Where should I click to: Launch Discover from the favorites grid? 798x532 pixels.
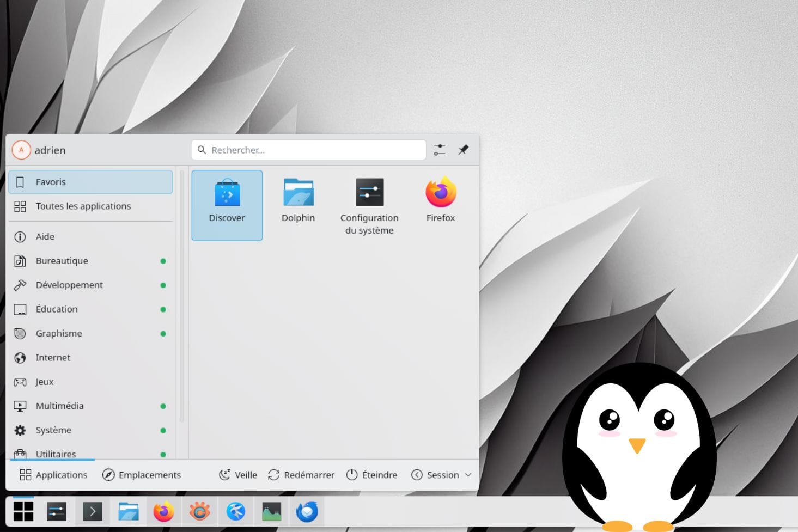pyautogui.click(x=227, y=204)
